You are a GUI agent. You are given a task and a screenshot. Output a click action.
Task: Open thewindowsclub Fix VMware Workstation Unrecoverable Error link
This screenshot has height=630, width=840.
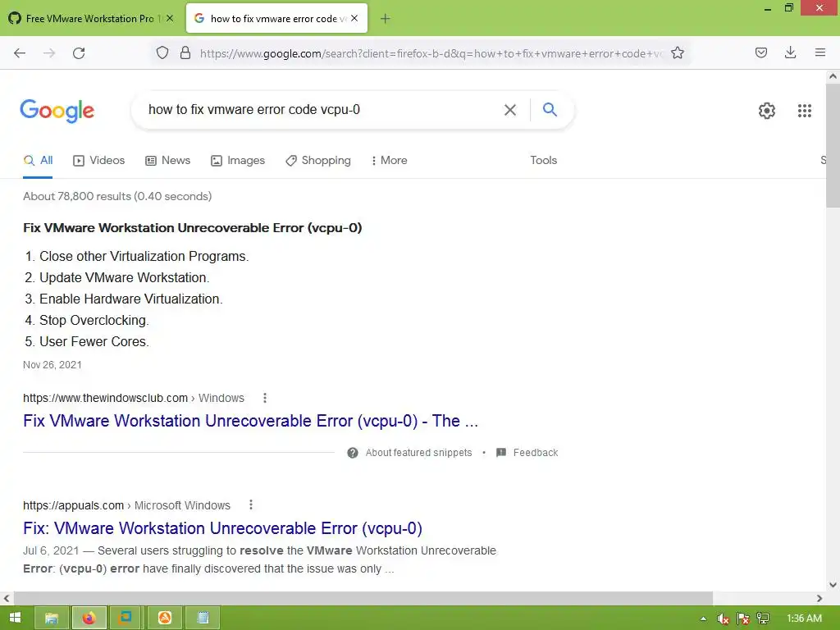coord(250,421)
